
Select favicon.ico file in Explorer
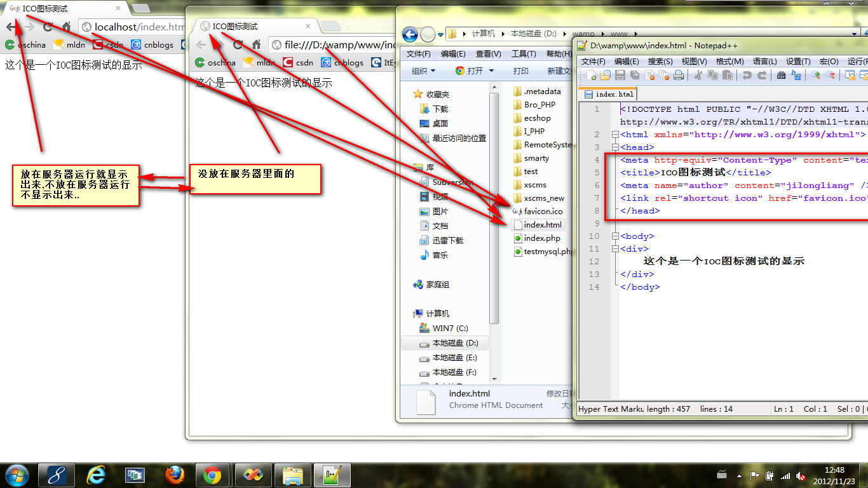coord(537,211)
